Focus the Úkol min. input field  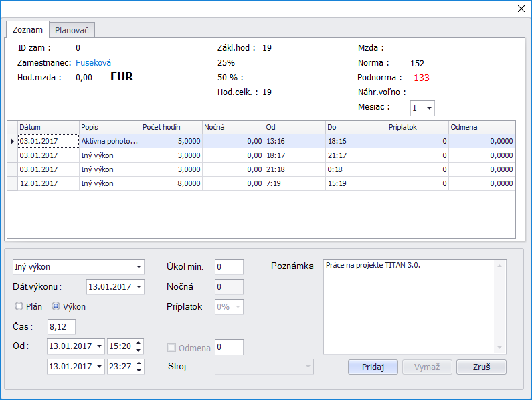tap(229, 267)
